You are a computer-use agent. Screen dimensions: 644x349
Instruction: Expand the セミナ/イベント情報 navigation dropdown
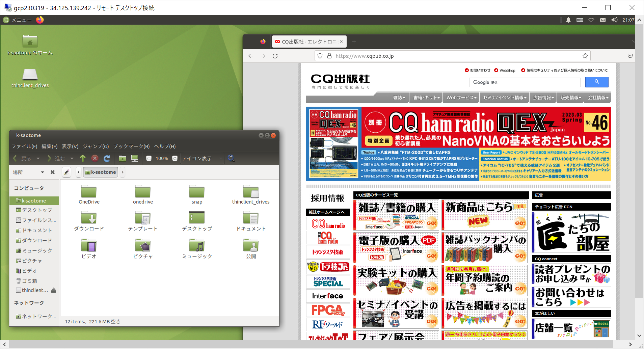(x=505, y=98)
